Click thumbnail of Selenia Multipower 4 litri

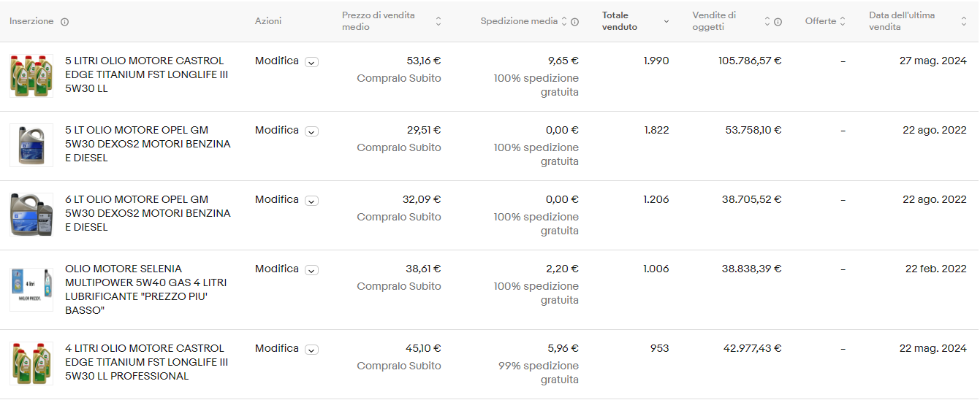[x=31, y=290]
